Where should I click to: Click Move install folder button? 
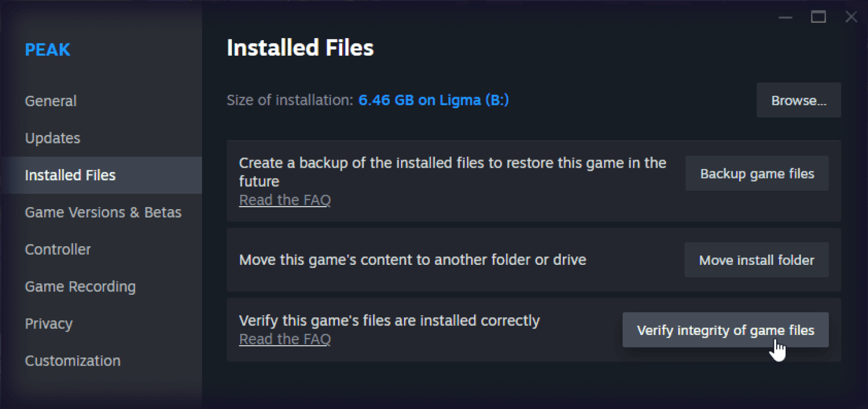[x=757, y=260]
